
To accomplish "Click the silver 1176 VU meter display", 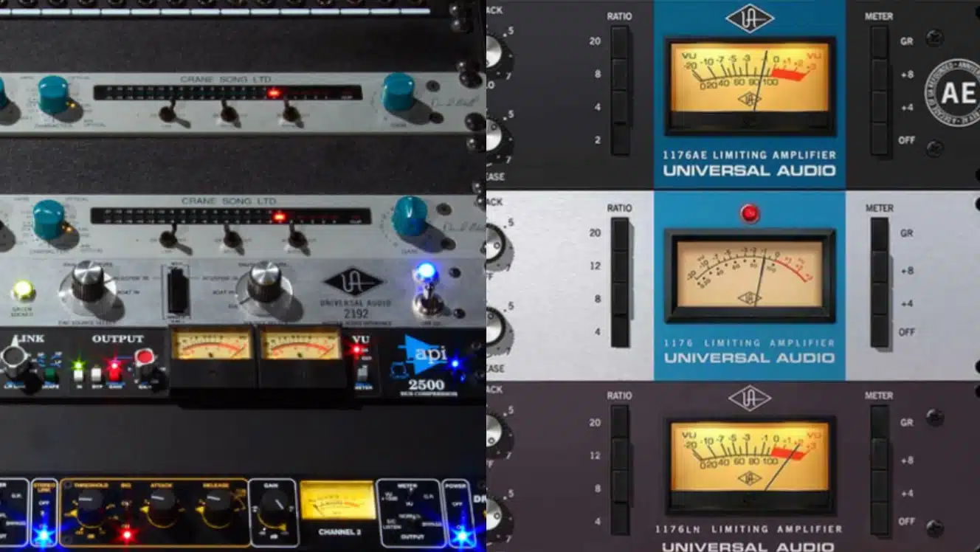I will point(750,276).
